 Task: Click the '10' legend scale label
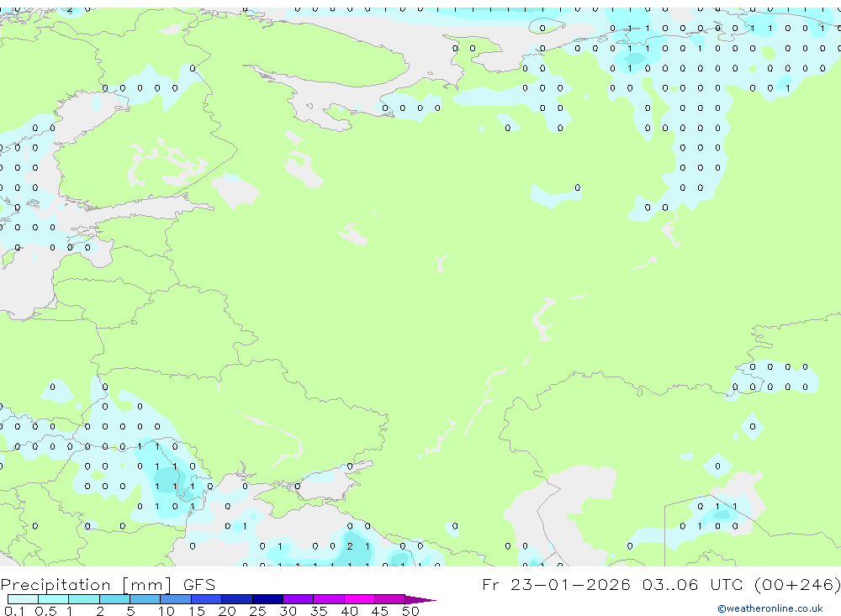click(167, 611)
